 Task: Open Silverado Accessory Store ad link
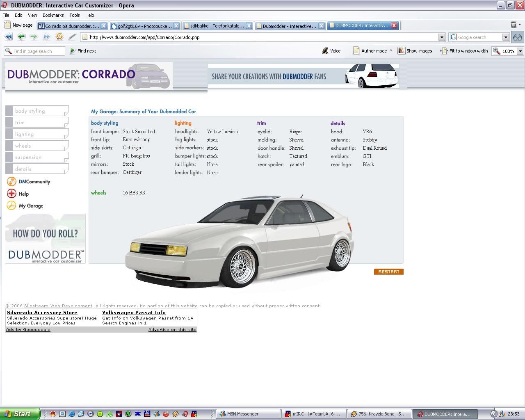tap(42, 313)
